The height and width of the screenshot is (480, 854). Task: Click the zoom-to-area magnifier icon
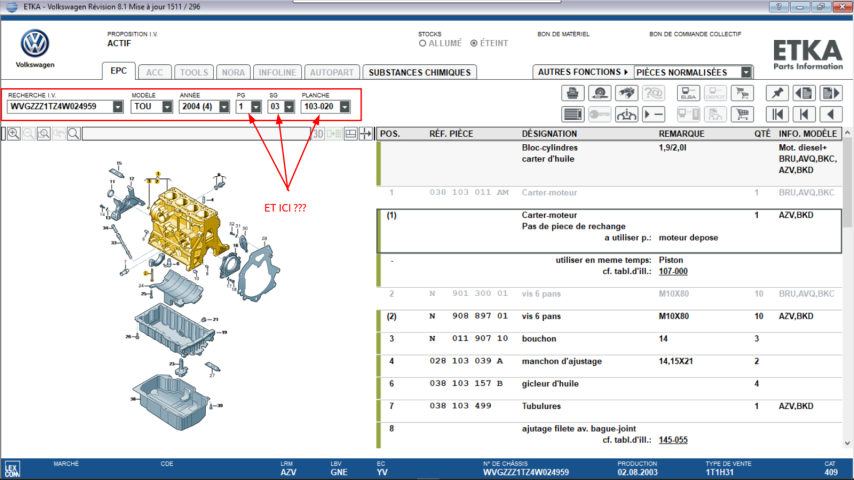[x=44, y=133]
